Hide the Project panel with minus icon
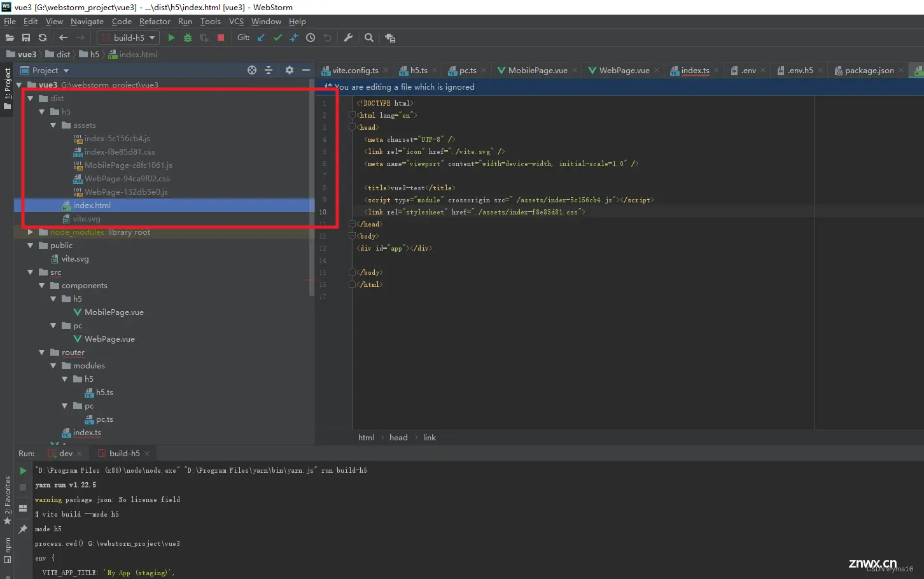This screenshot has height=579, width=924. pyautogui.click(x=306, y=70)
